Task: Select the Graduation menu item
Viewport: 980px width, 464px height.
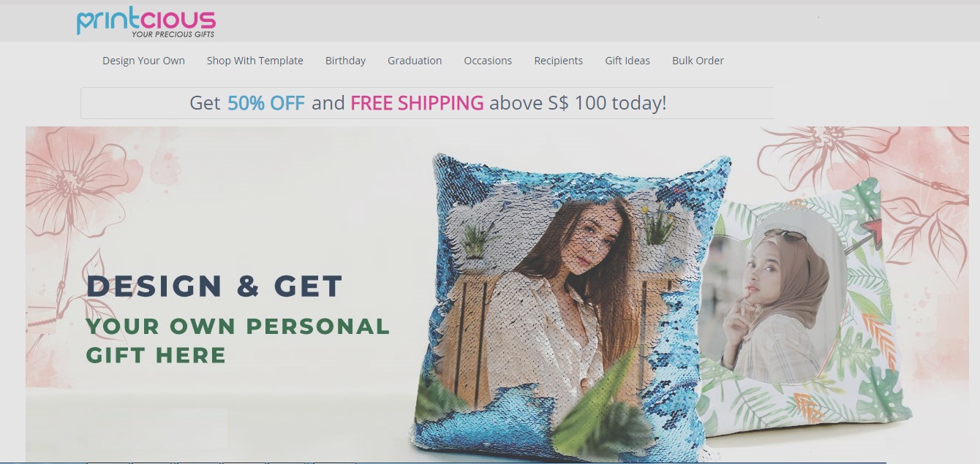Action: tap(415, 61)
